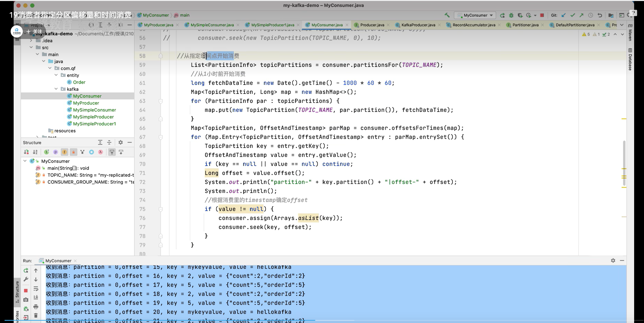Click Git commit checkmark icon
The image size is (644, 323).
pyautogui.click(x=573, y=15)
